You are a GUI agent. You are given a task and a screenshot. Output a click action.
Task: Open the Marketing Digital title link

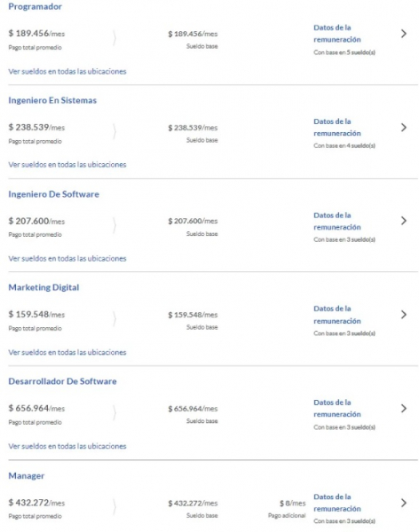pyautogui.click(x=43, y=287)
